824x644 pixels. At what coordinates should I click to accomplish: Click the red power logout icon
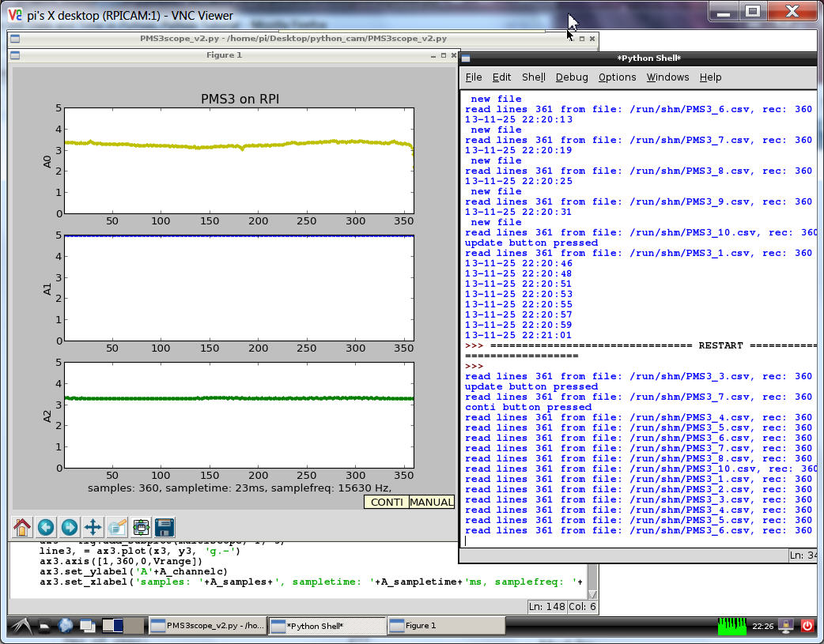pyautogui.click(x=807, y=626)
